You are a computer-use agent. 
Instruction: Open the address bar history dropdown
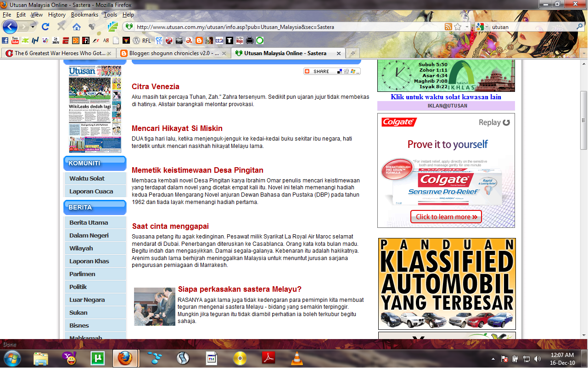pos(467,27)
